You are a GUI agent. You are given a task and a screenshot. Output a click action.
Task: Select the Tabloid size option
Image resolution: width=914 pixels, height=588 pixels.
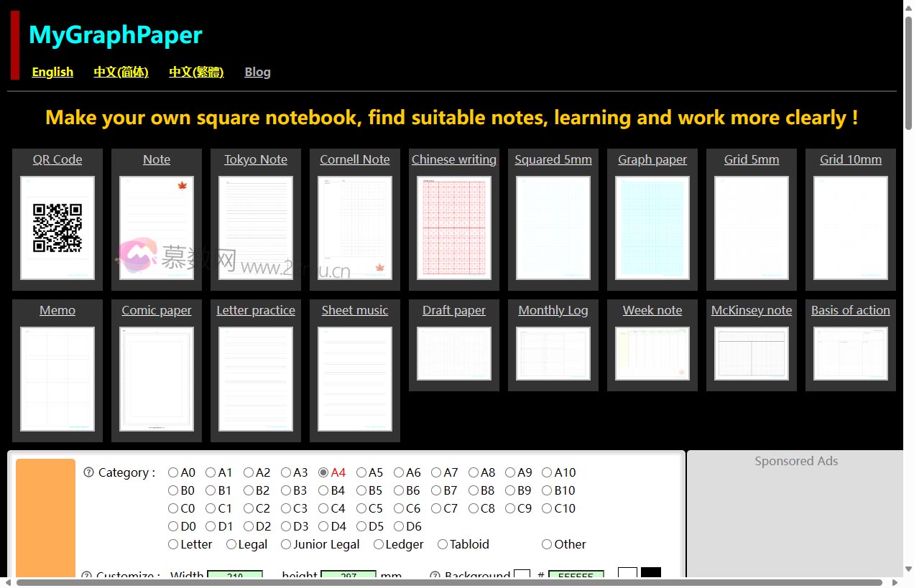(442, 544)
